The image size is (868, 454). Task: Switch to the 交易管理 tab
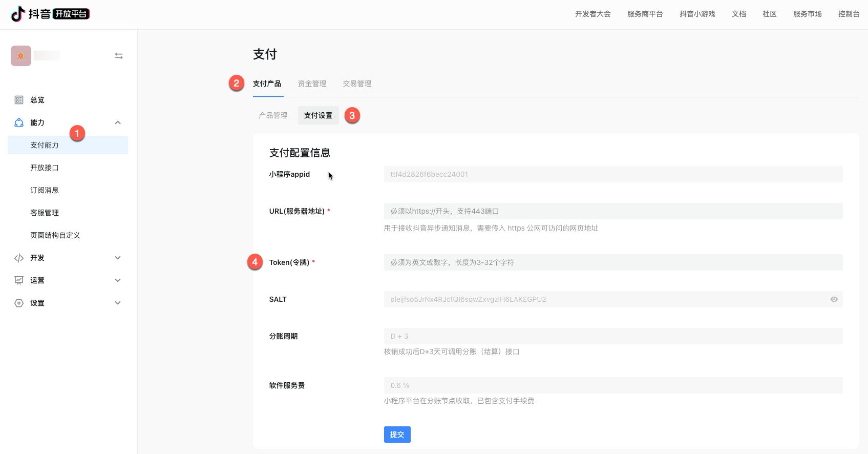point(357,84)
